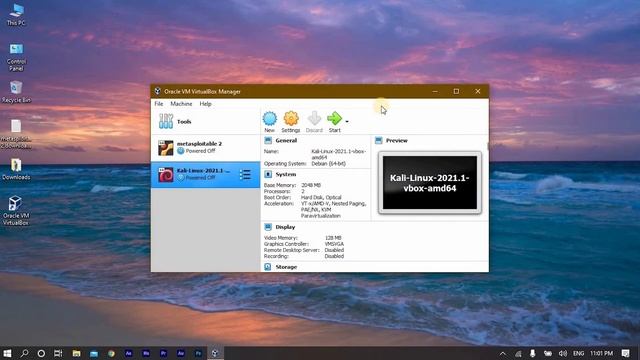This screenshot has height=360, width=640.
Task: Open the Downloads desktop folder
Action: (16, 169)
